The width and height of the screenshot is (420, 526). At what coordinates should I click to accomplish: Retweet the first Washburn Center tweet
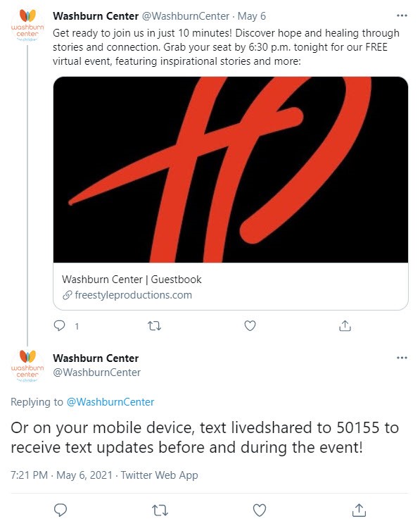155,326
